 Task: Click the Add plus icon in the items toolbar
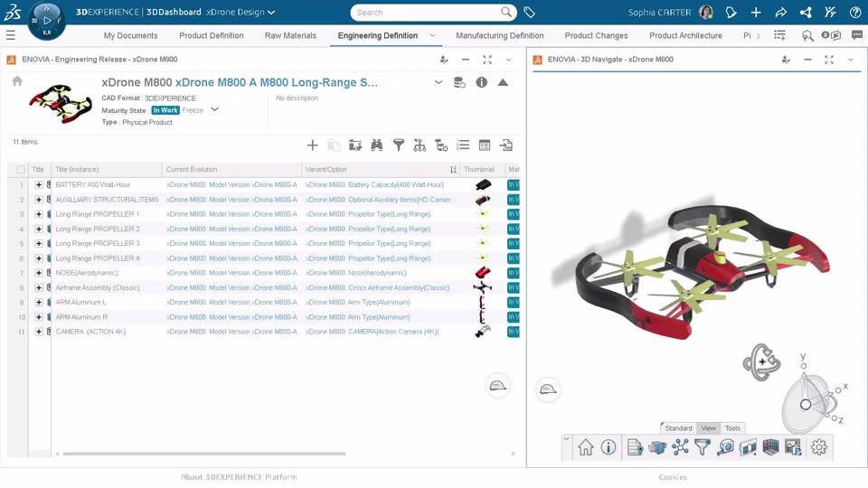[312, 145]
